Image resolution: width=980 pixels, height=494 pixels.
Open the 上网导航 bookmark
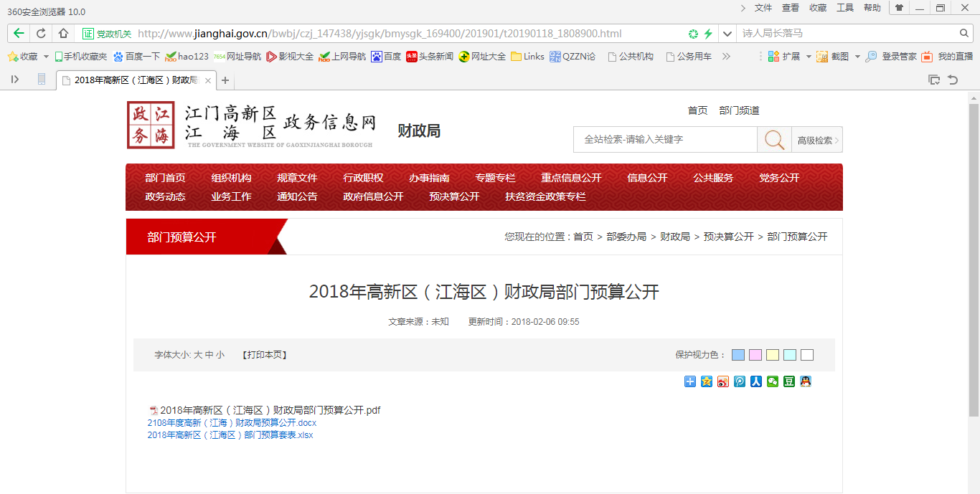coord(342,56)
